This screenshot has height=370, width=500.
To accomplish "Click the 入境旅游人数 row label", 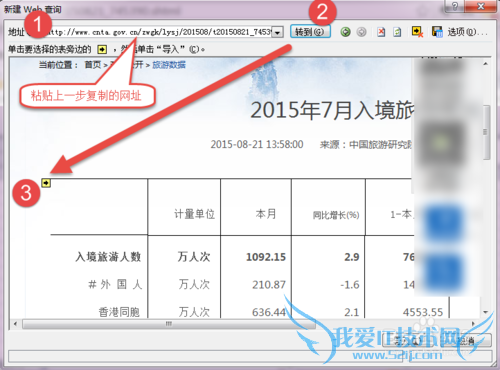I will 108,257.
